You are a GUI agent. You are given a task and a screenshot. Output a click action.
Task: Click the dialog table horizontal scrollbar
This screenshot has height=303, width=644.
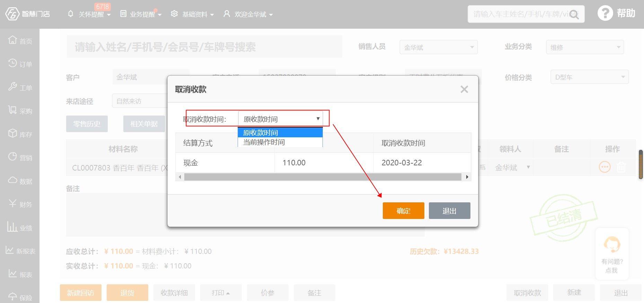[323, 177]
